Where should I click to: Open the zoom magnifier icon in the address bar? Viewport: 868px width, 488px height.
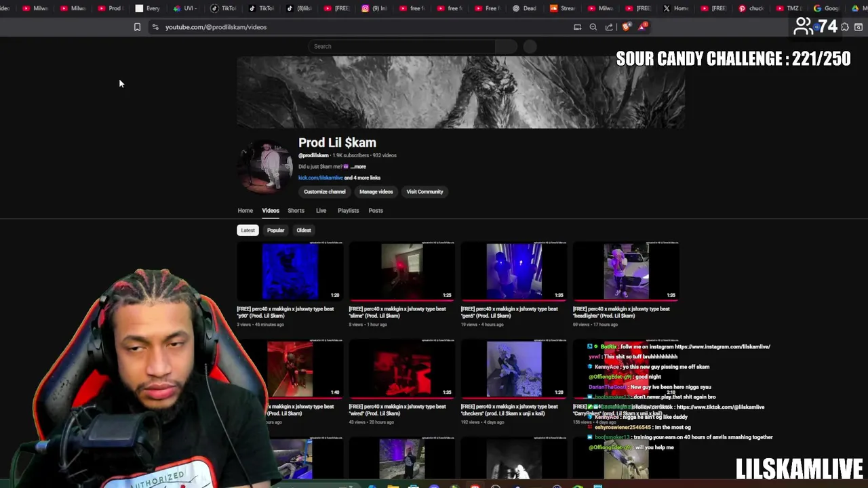pos(593,27)
